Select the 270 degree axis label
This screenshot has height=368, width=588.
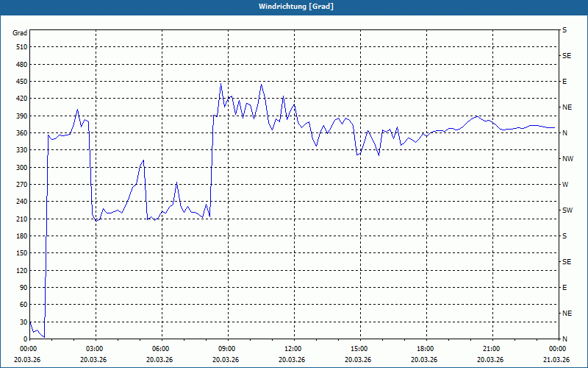[x=21, y=185]
